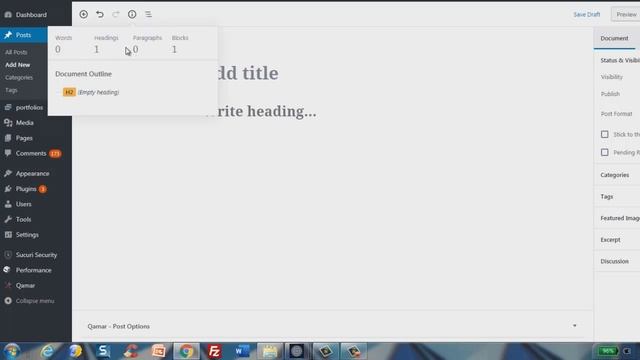Viewport: 640px width, 360px height.
Task: Click the Users person icon
Action: [x=8, y=204]
